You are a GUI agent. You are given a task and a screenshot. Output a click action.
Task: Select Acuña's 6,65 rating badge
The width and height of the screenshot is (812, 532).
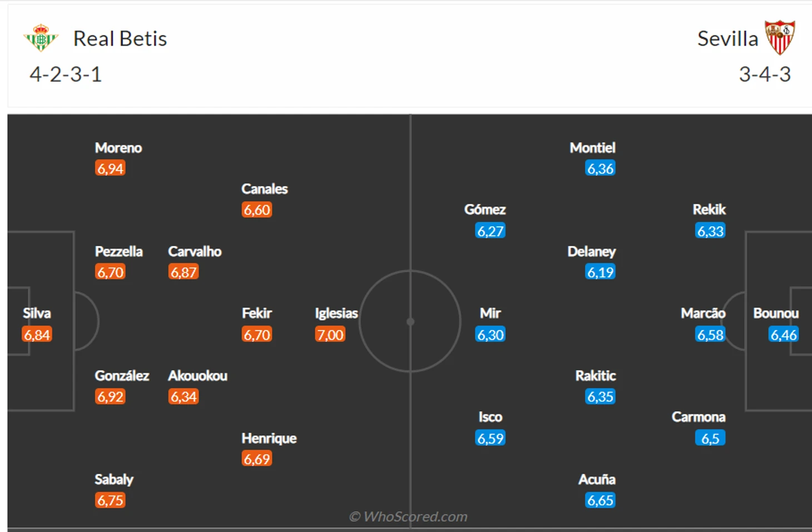(601, 500)
